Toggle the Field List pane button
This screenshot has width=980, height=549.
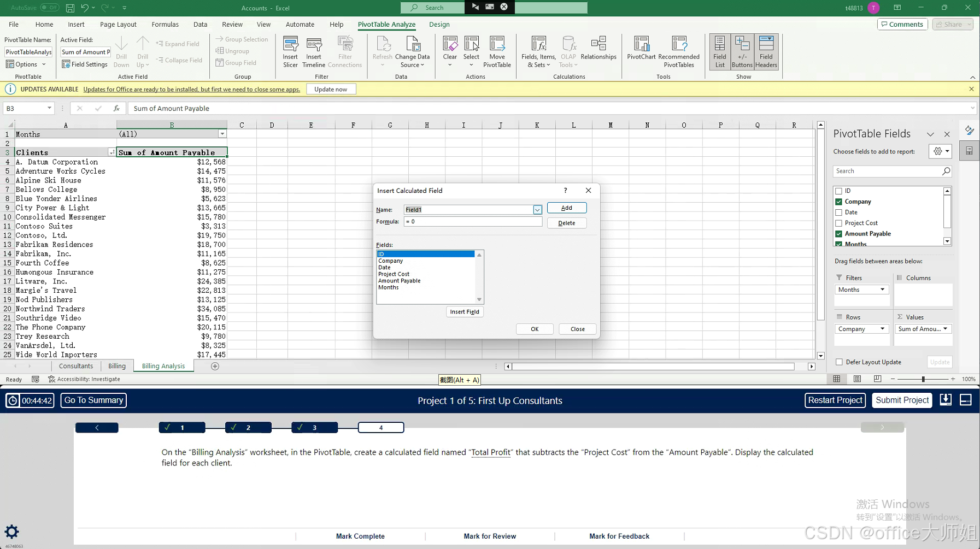[720, 52]
